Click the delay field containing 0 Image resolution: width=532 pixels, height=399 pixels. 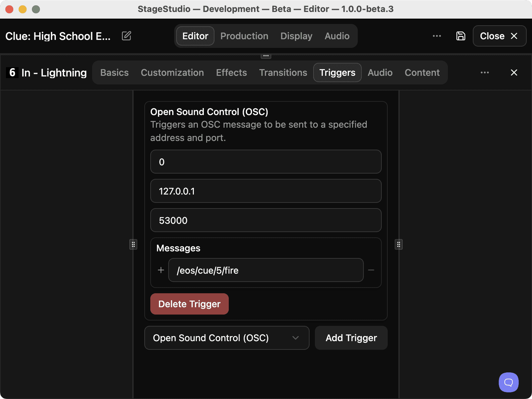pyautogui.click(x=266, y=162)
